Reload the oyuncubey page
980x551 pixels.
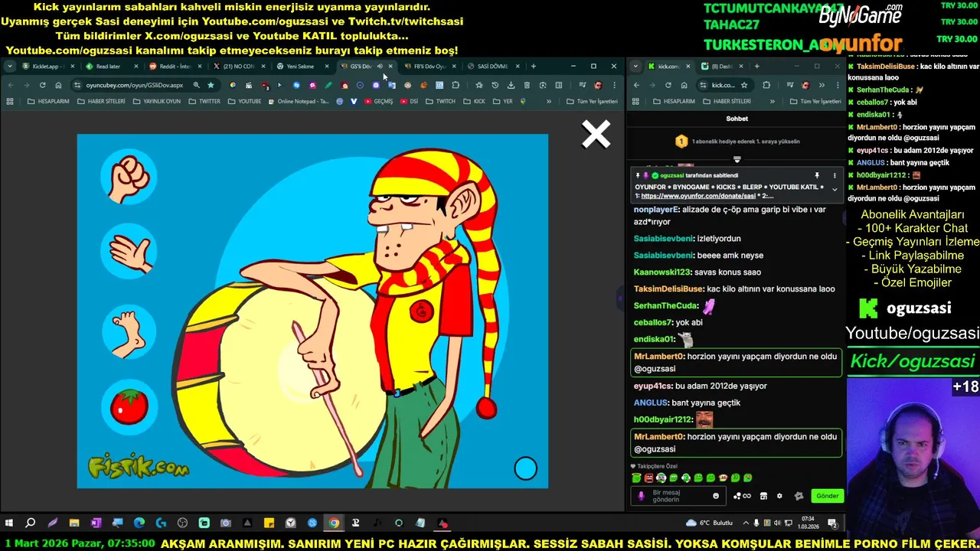click(42, 85)
